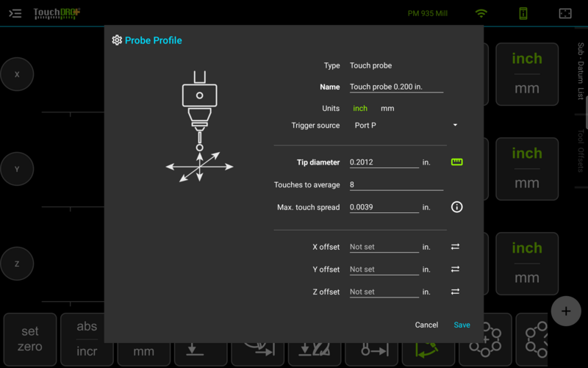Edit Touches to average field

tap(396, 185)
